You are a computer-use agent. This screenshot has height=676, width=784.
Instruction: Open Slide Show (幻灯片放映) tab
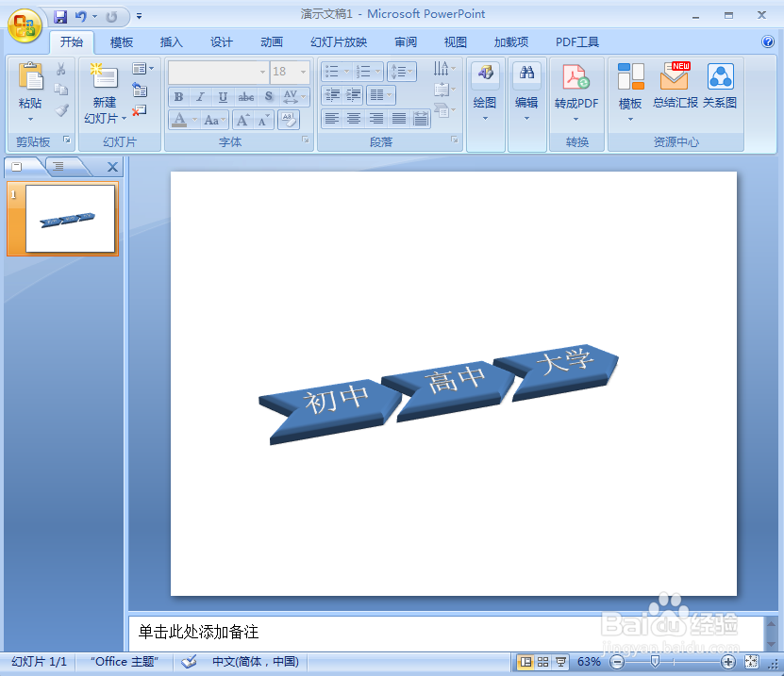tap(339, 42)
